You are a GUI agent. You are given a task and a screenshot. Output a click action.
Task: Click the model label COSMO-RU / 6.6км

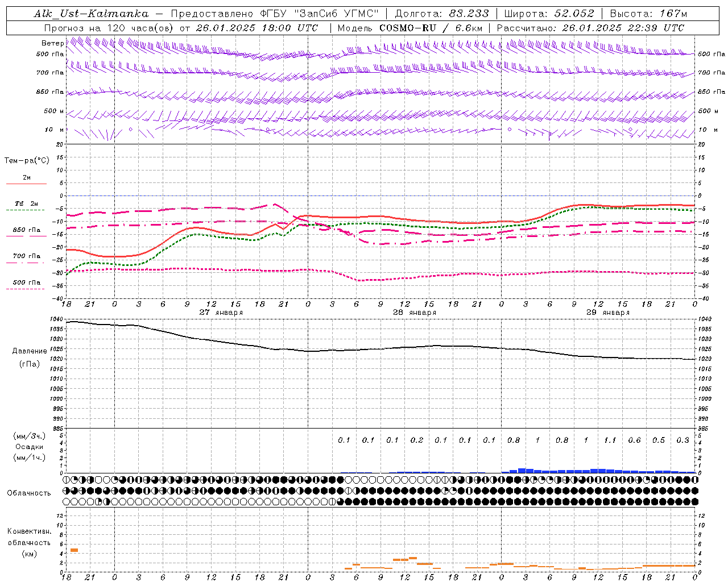coord(431,28)
